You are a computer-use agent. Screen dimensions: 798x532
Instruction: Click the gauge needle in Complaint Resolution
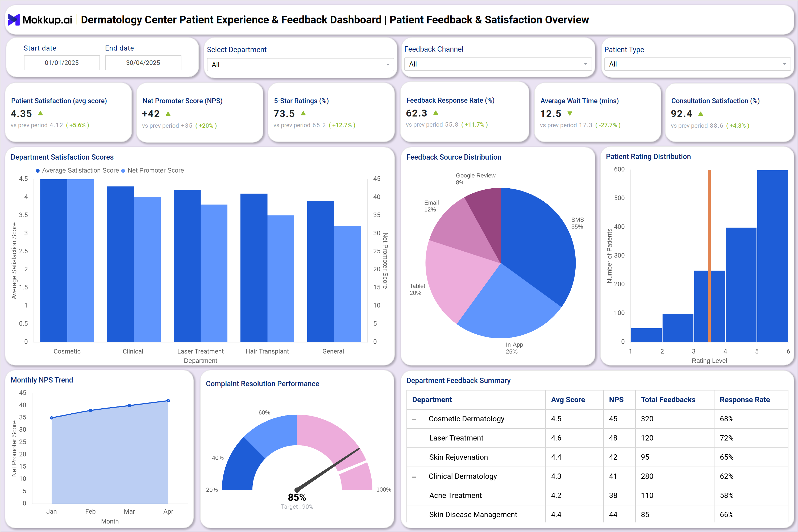329,469
